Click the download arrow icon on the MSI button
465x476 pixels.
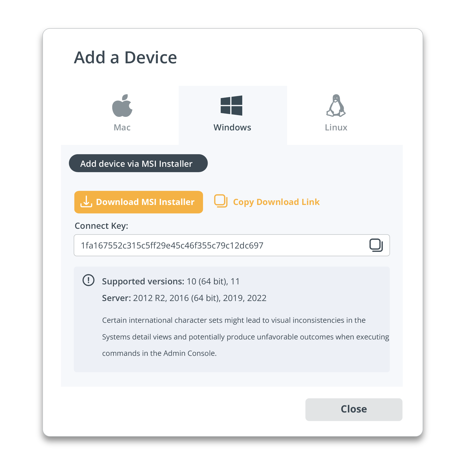86,202
